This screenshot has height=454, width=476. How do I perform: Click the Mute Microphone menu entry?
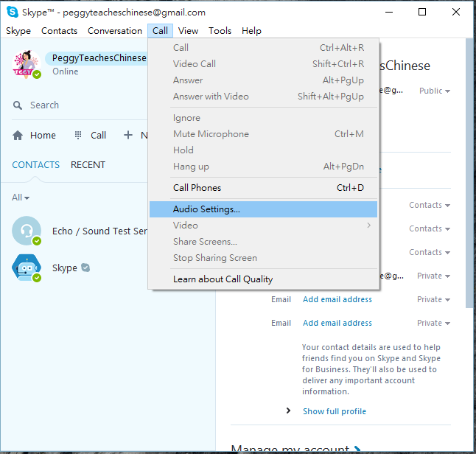(263, 134)
